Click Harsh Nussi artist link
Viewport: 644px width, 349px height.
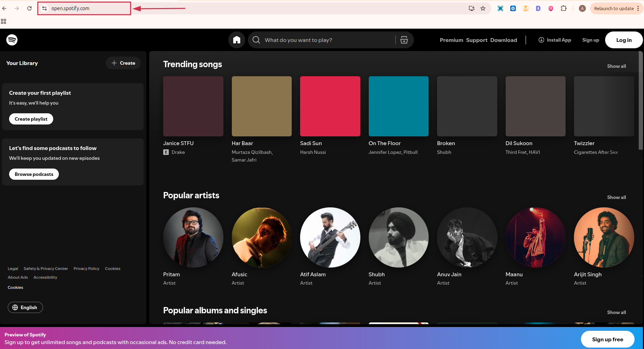click(x=313, y=152)
